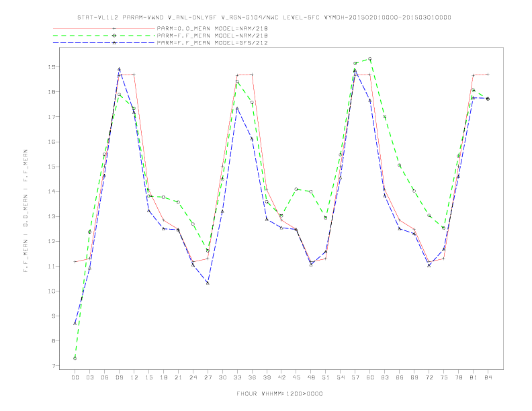This screenshot has width=532, height=411.
Task: Click x-axis tick label 69
Action: point(414,377)
